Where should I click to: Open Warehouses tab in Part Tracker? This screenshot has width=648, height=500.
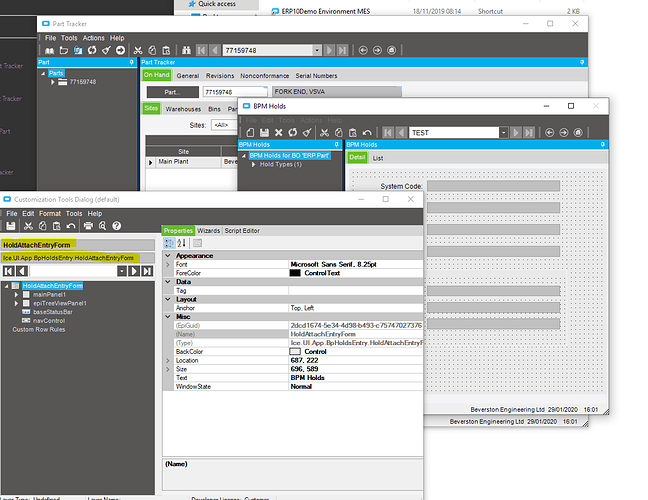pyautogui.click(x=183, y=109)
